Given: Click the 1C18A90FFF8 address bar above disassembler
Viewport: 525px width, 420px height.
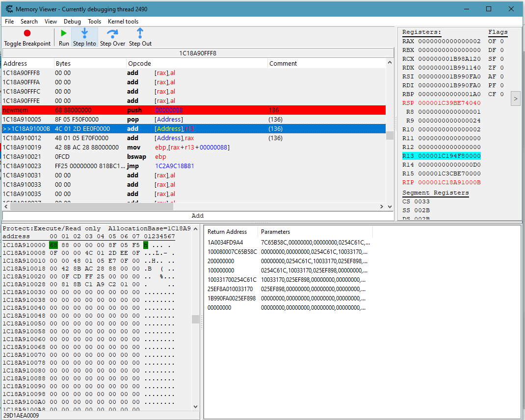Looking at the screenshot, I should (x=198, y=53).
